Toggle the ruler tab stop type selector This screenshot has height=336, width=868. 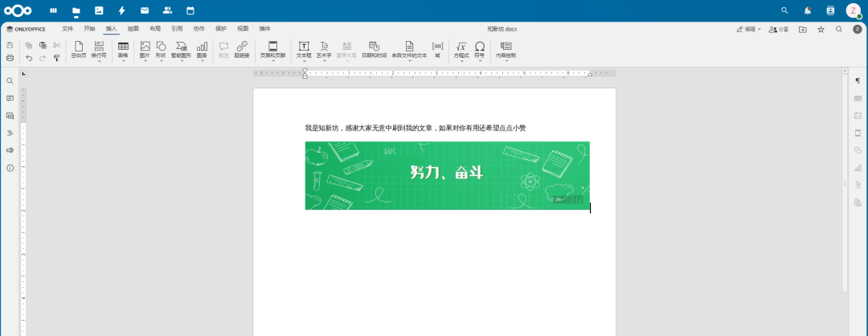(x=23, y=73)
